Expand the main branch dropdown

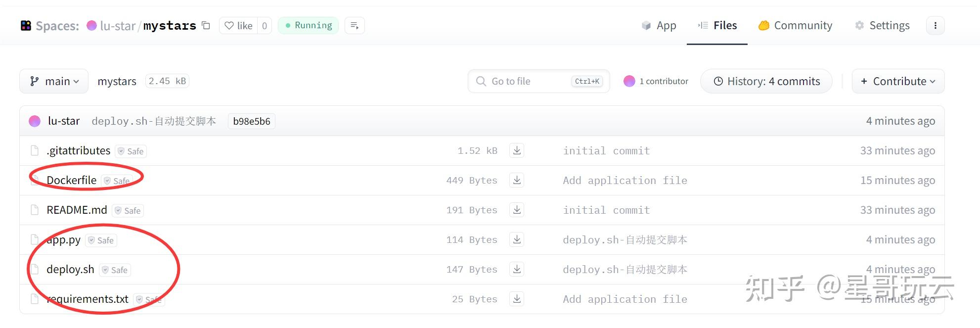pos(54,81)
